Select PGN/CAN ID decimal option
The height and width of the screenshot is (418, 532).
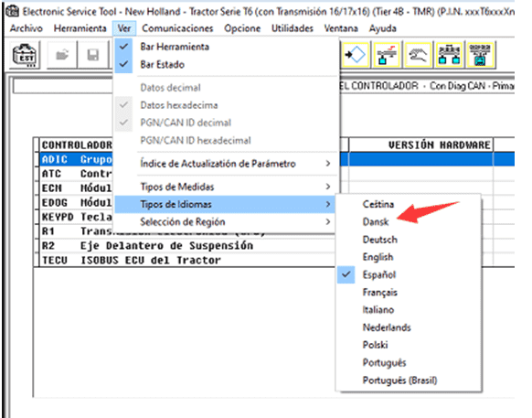click(x=226, y=123)
